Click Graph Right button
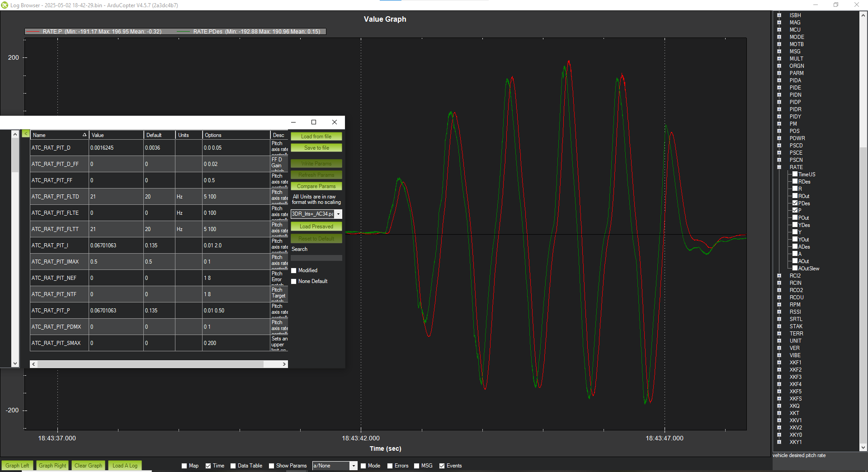This screenshot has height=472, width=868. (52, 466)
